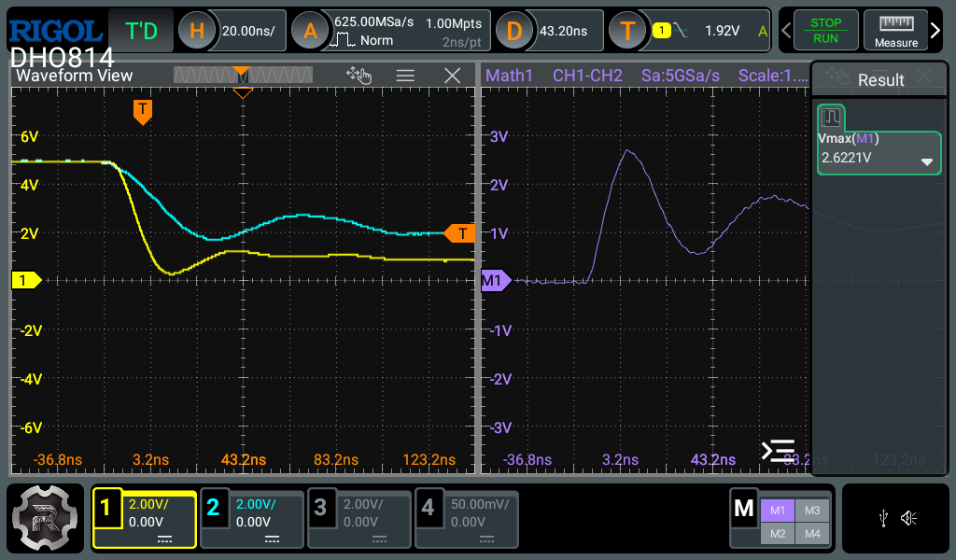Click the horizontal timebase H icon
Viewport: 956px width, 560px height.
pos(196,31)
